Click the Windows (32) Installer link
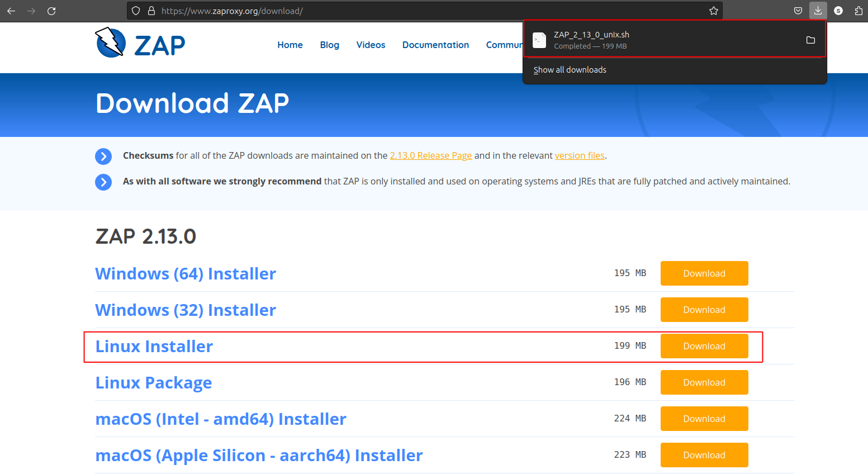The height and width of the screenshot is (474, 868). tap(186, 310)
